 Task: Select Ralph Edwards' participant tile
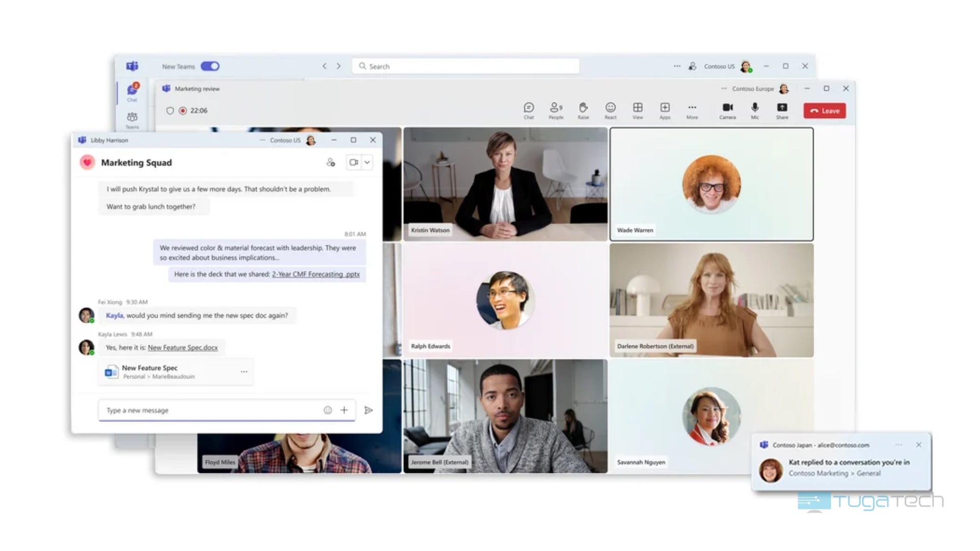(505, 300)
